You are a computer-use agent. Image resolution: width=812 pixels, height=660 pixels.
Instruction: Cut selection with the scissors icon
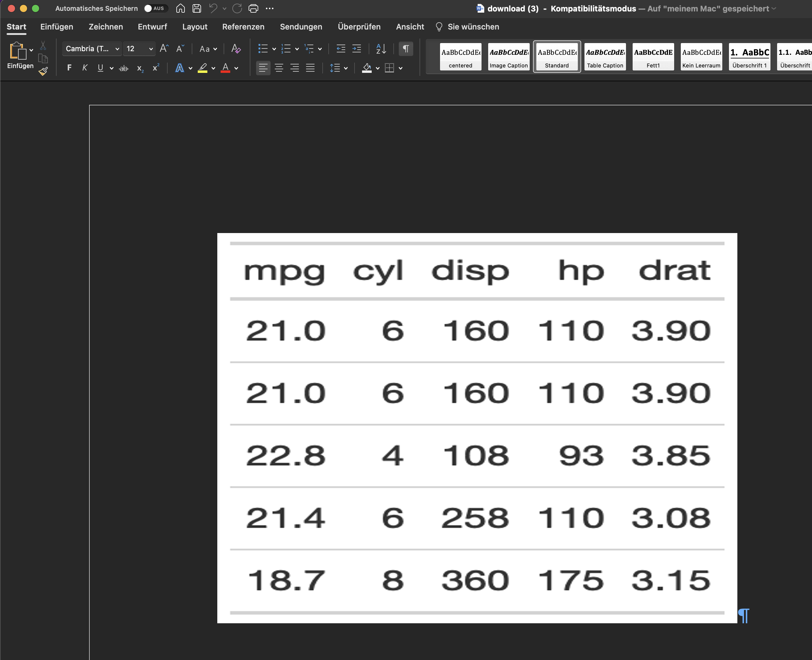tap(43, 46)
